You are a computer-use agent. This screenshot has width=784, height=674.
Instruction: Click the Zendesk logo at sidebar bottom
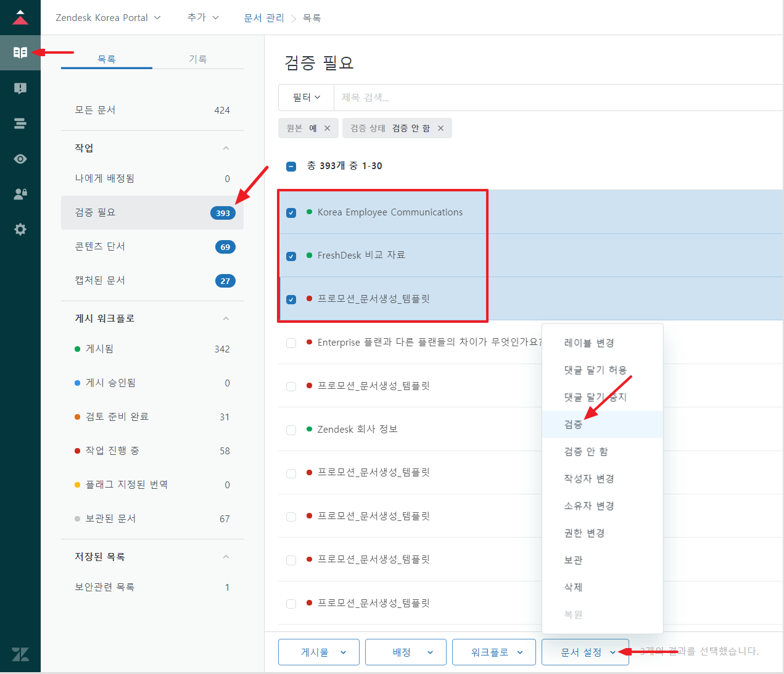click(20, 654)
